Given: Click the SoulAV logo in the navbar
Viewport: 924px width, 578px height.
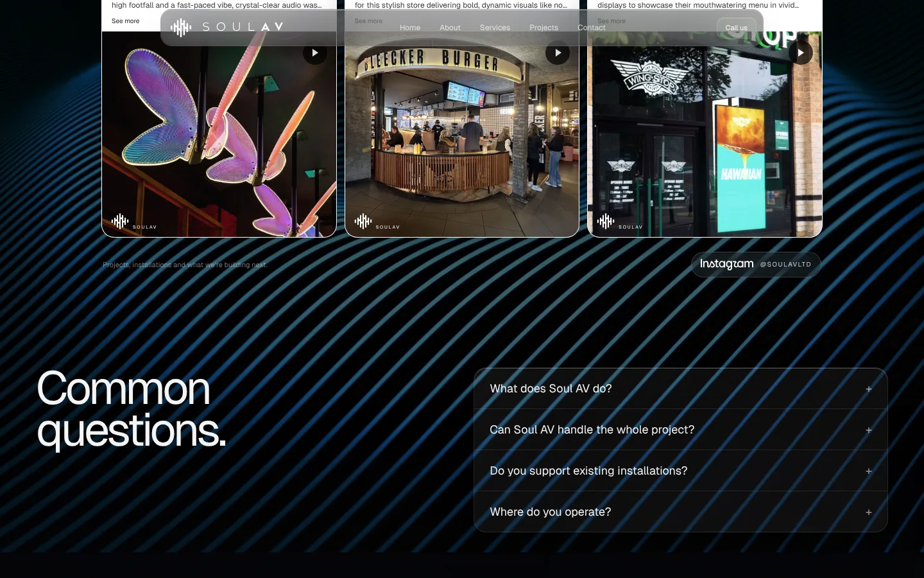Looking at the screenshot, I should (227, 27).
